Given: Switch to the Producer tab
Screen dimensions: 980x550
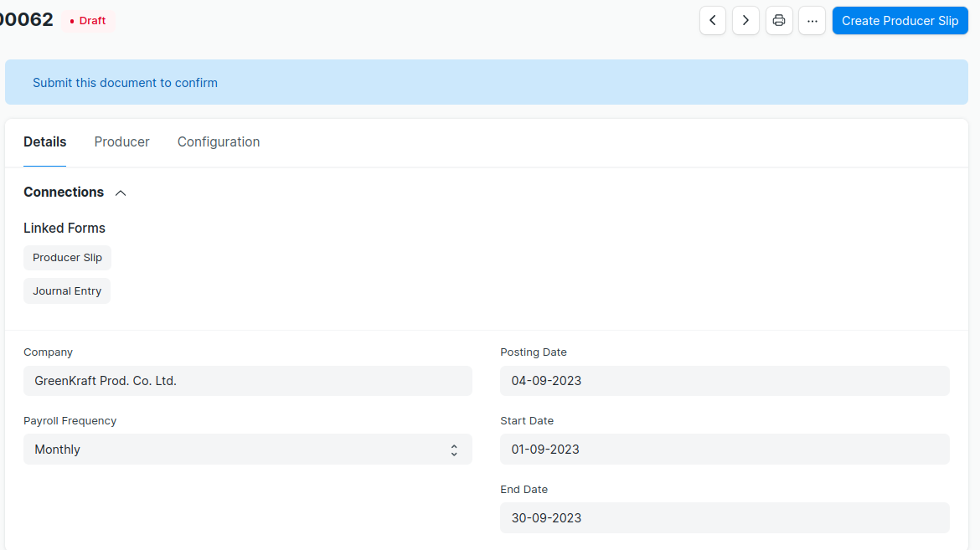Looking at the screenshot, I should pos(121,142).
